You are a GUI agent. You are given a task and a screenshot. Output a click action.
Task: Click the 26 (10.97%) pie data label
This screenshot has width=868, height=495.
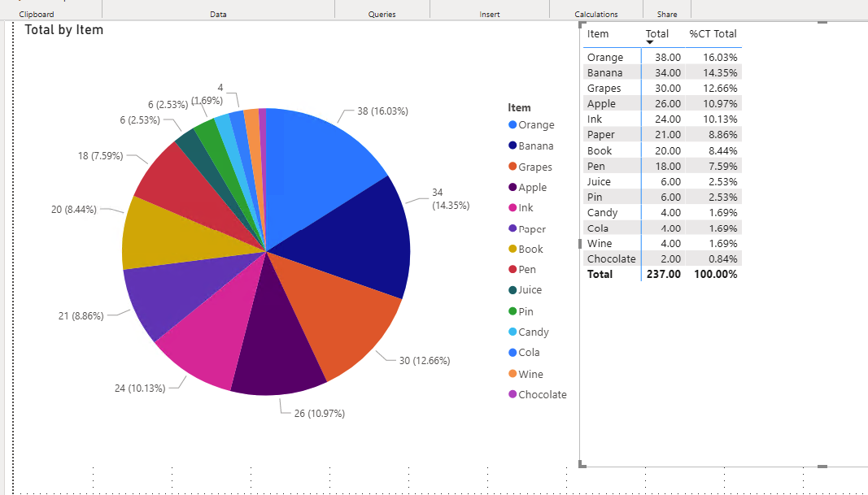click(x=320, y=413)
